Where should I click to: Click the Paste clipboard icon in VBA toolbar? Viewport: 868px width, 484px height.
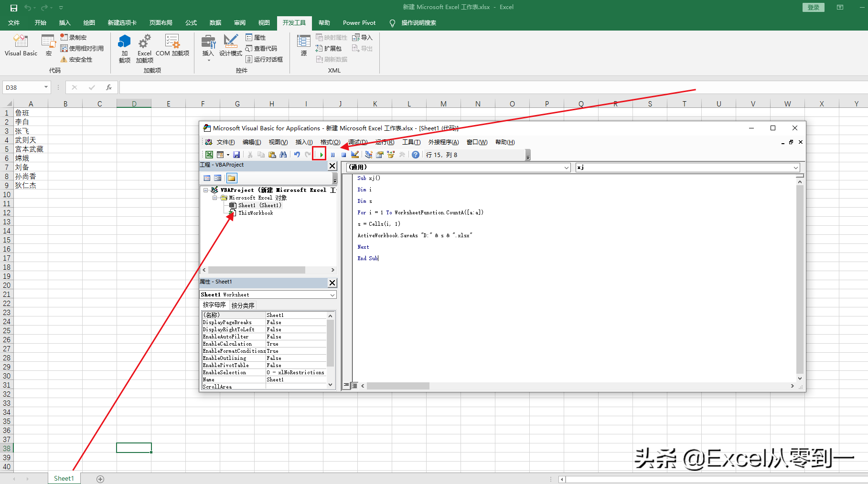coord(272,155)
